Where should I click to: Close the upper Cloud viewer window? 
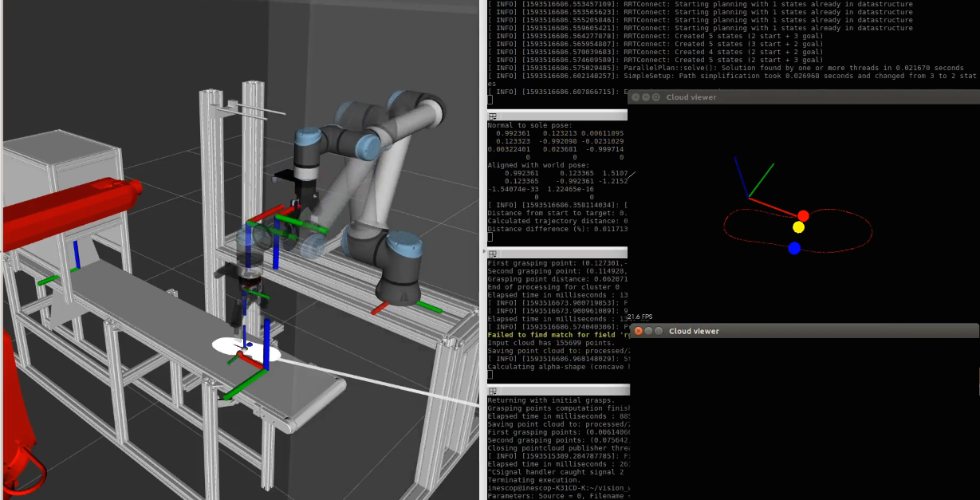[x=635, y=97]
